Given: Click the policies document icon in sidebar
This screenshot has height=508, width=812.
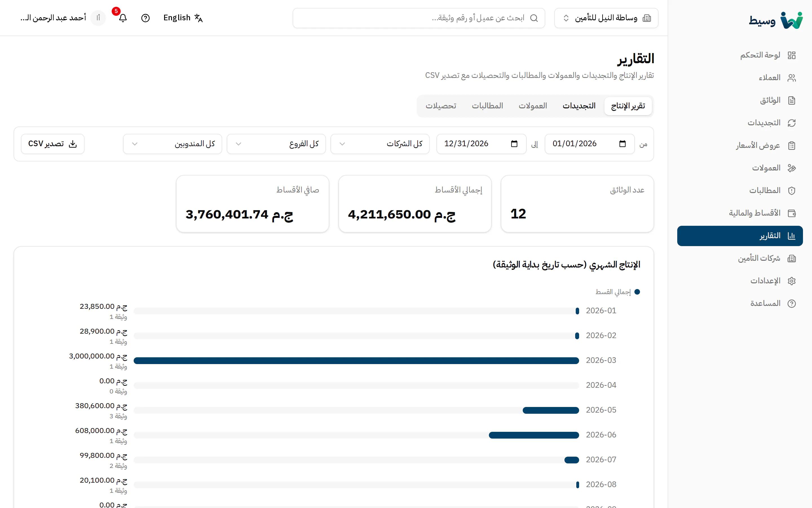Looking at the screenshot, I should [791, 100].
